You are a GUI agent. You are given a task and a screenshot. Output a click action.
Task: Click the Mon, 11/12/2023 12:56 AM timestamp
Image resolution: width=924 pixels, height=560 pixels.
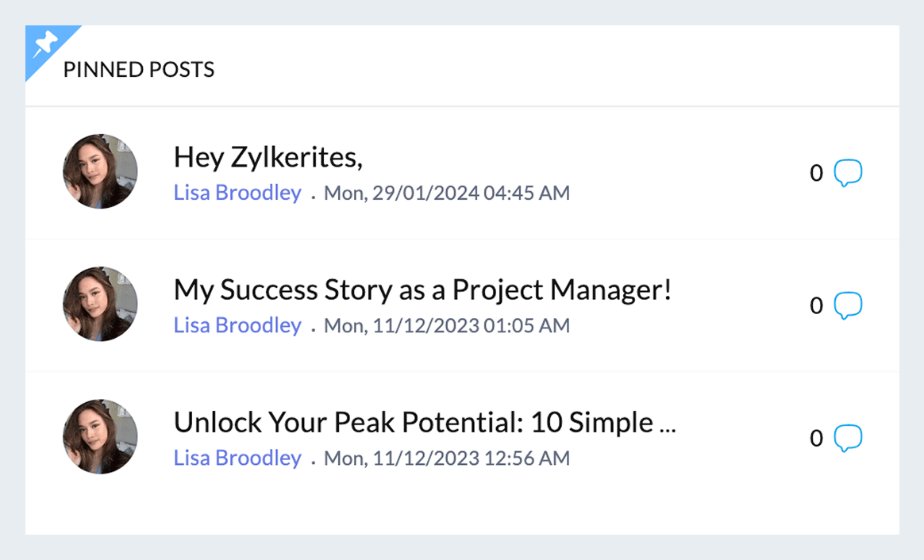point(447,458)
